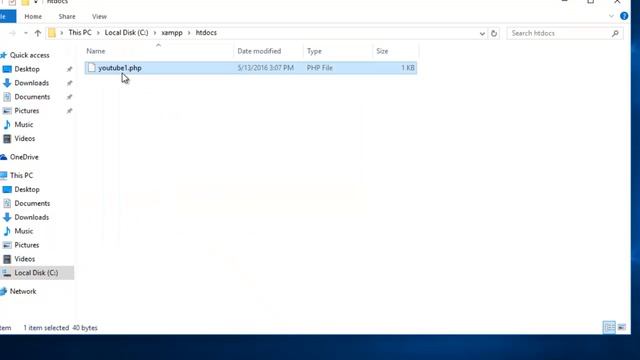Open Music under Quick access
Image resolution: width=640 pixels, height=360 pixels.
(x=24, y=124)
